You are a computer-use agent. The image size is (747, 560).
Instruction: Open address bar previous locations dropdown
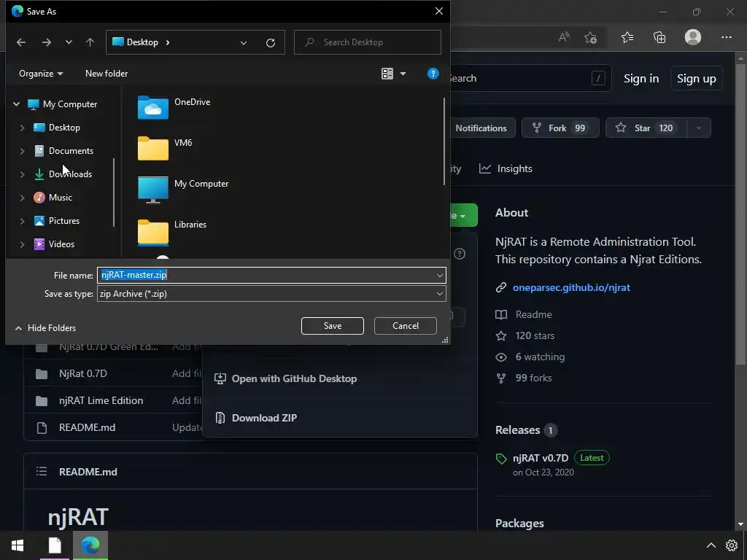(x=244, y=42)
